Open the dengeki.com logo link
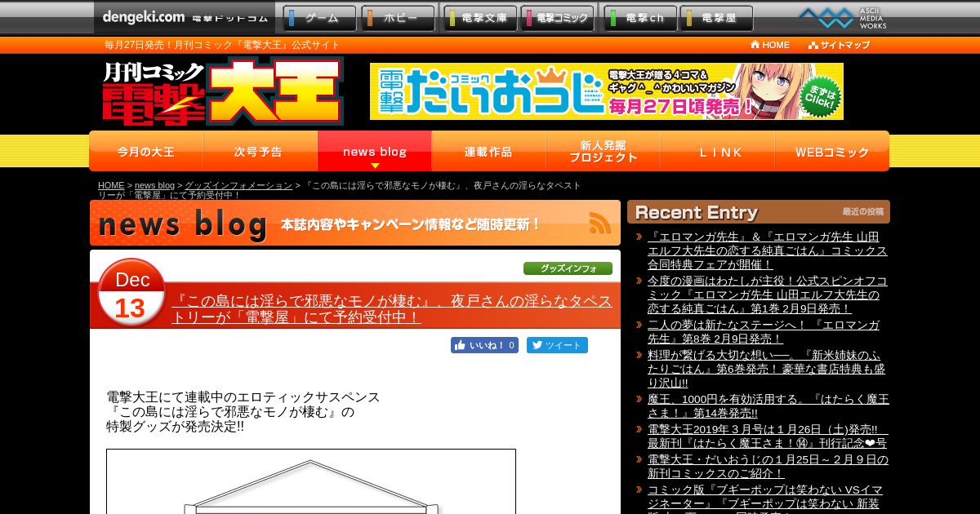 click(x=185, y=17)
